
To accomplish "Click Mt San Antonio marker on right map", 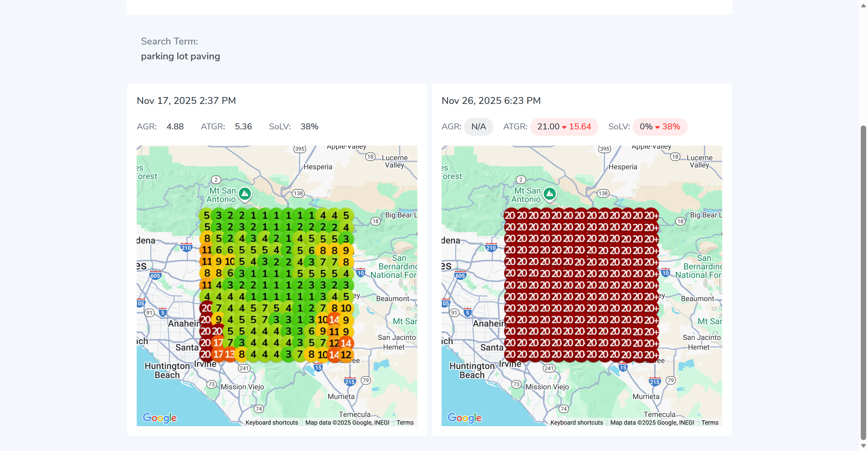I will click(x=549, y=194).
